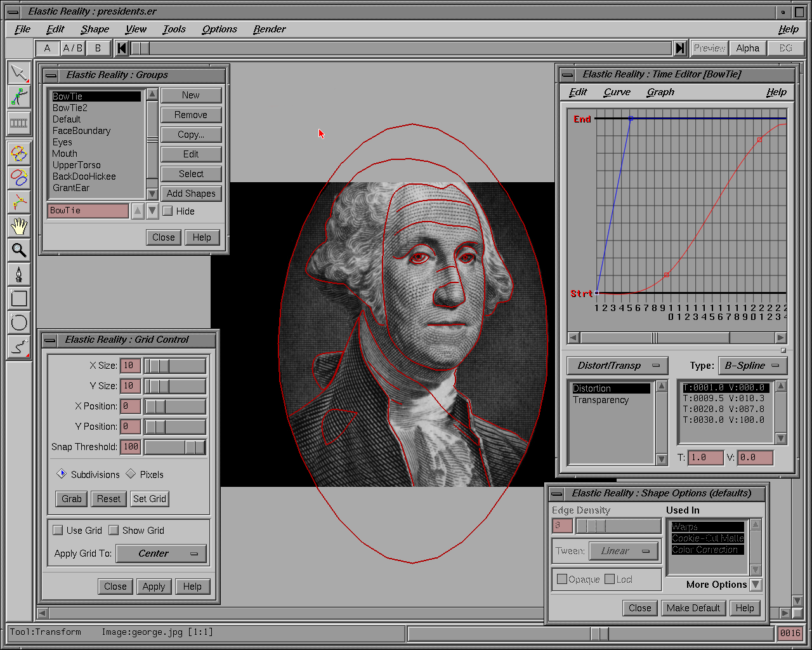812x650 pixels.
Task: Open Tween Linear dropdown
Action: (x=624, y=551)
